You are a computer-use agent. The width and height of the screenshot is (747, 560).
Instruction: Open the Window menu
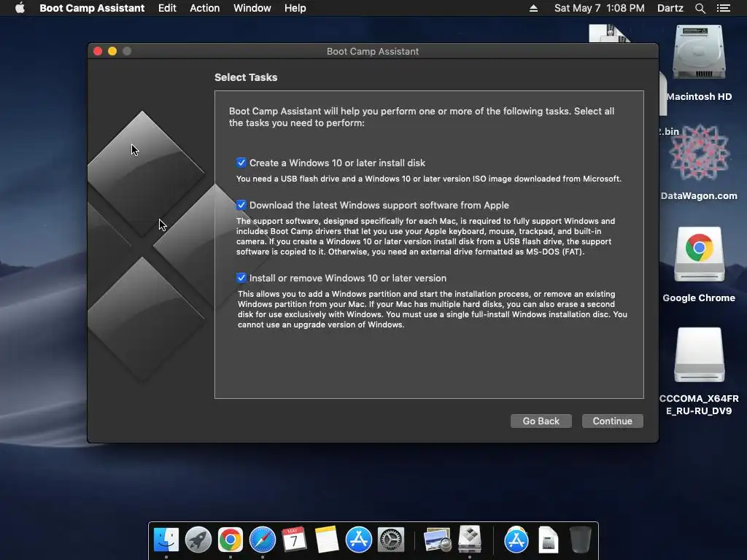[x=252, y=8]
